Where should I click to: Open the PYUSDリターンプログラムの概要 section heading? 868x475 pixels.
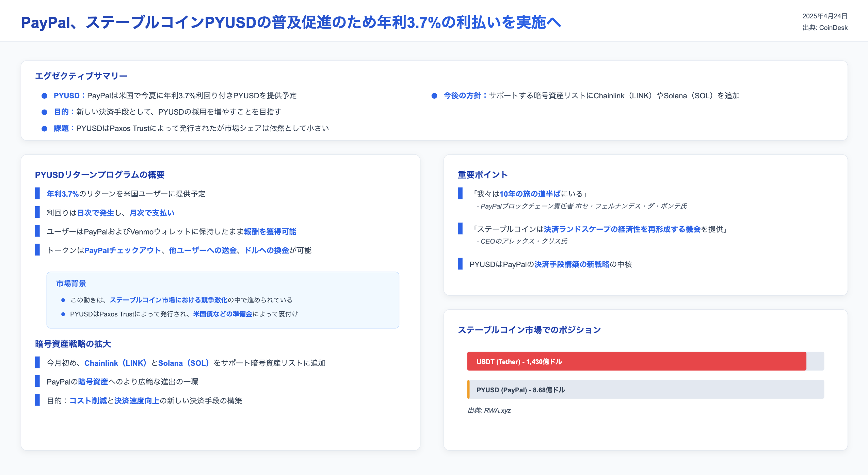point(100,174)
